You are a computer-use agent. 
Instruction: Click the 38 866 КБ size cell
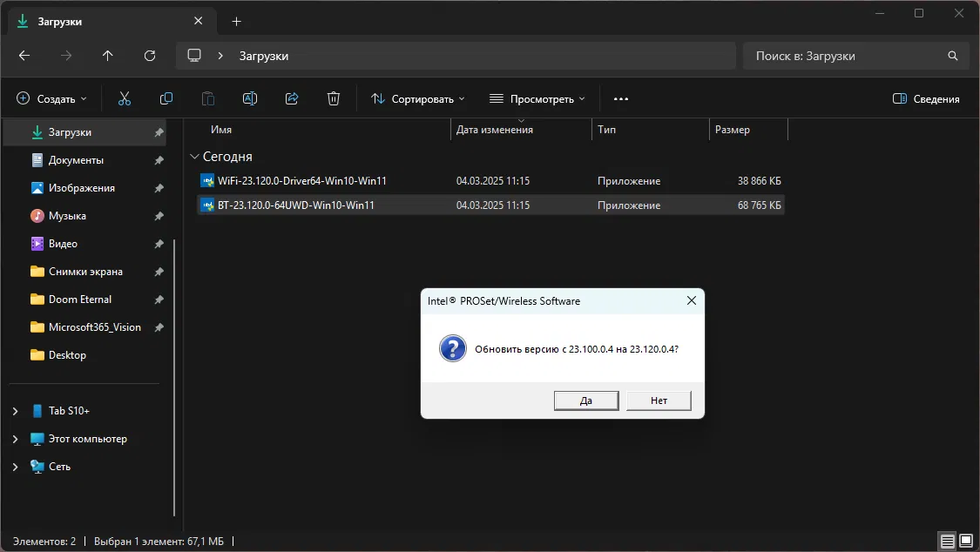tap(759, 180)
